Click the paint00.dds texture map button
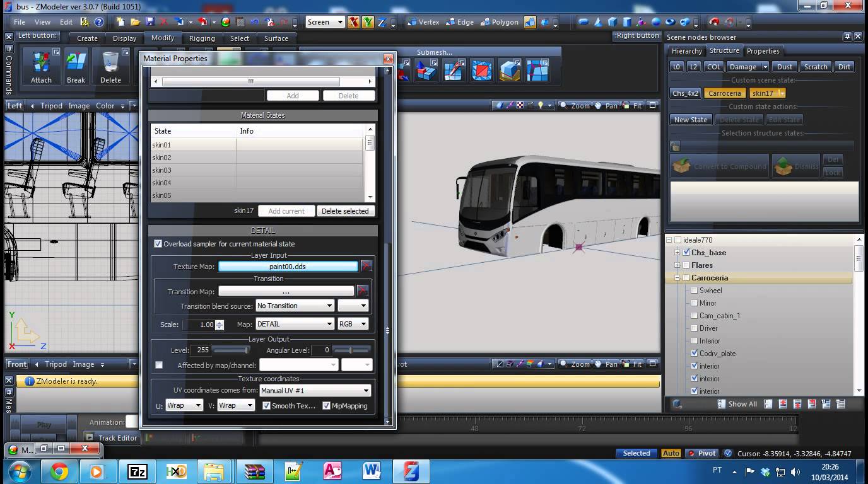868x484 pixels. 288,267
